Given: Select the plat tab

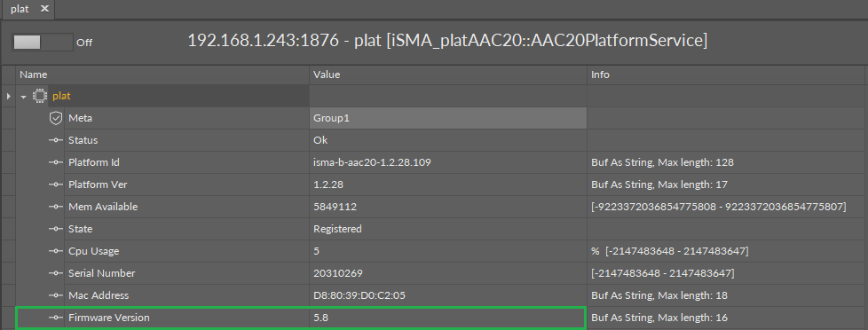Looking at the screenshot, I should coord(20,9).
